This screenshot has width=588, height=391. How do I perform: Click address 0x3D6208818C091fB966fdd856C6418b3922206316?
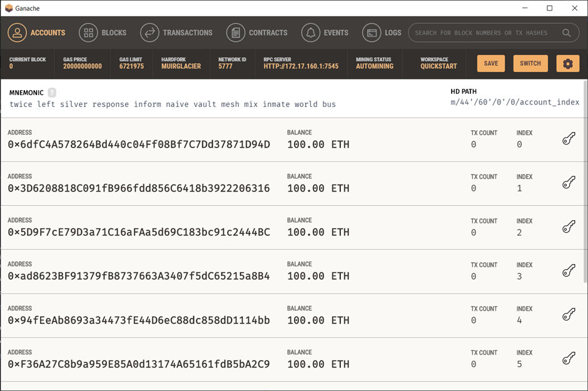(139, 188)
